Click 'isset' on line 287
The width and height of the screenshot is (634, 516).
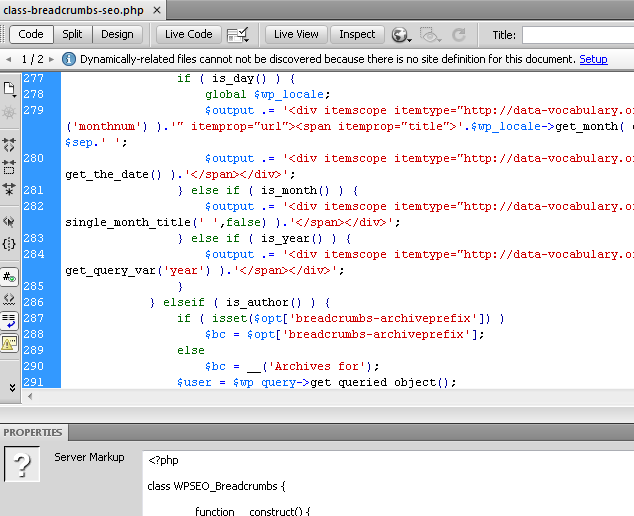tap(229, 319)
